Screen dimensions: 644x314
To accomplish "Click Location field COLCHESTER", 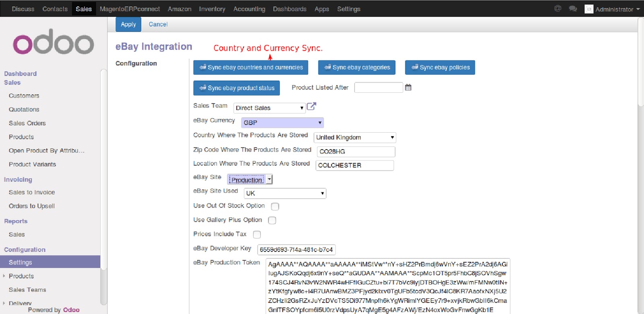I will [355, 165].
